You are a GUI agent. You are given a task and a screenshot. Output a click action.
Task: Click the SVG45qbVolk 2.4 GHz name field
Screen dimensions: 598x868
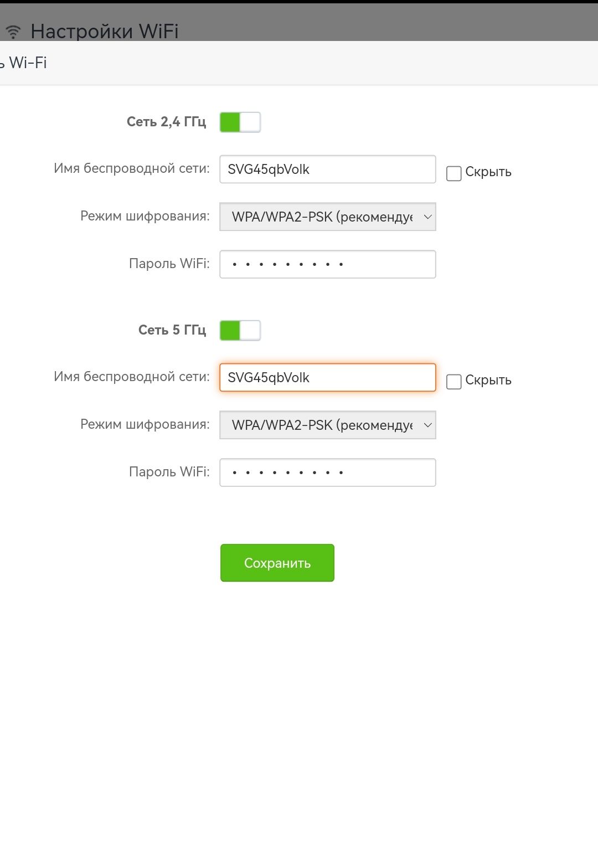click(x=327, y=169)
